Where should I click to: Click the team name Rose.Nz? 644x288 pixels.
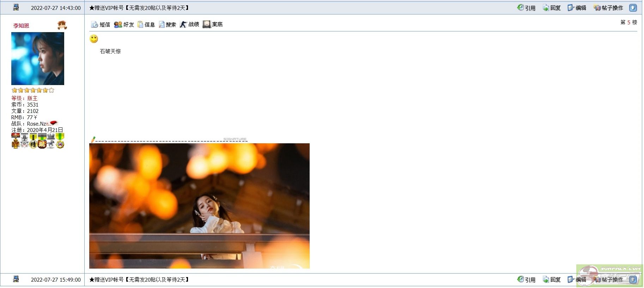37,124
